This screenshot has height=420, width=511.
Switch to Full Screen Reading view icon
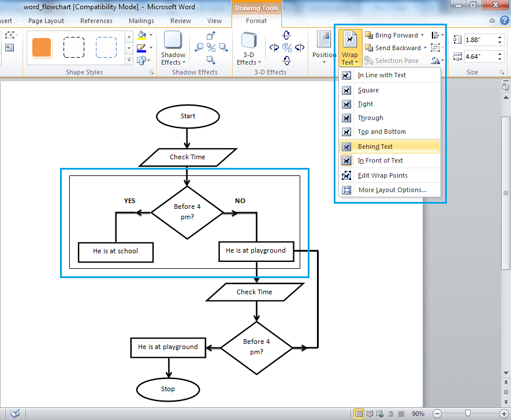click(x=370, y=414)
